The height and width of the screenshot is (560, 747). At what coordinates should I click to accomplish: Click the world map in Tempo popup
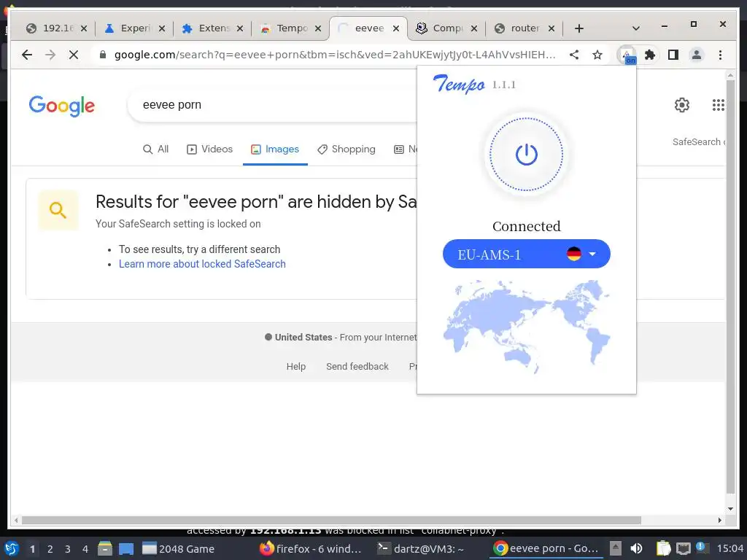click(527, 326)
